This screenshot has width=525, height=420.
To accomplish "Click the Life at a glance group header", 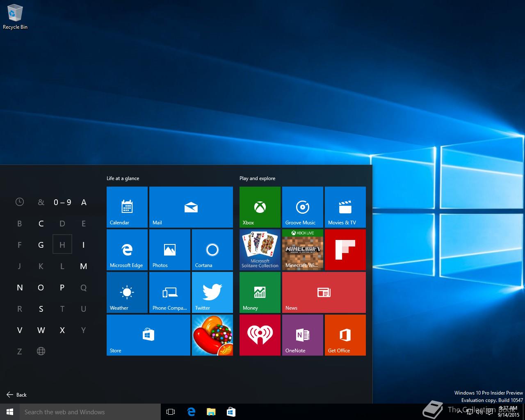I will (x=123, y=178).
